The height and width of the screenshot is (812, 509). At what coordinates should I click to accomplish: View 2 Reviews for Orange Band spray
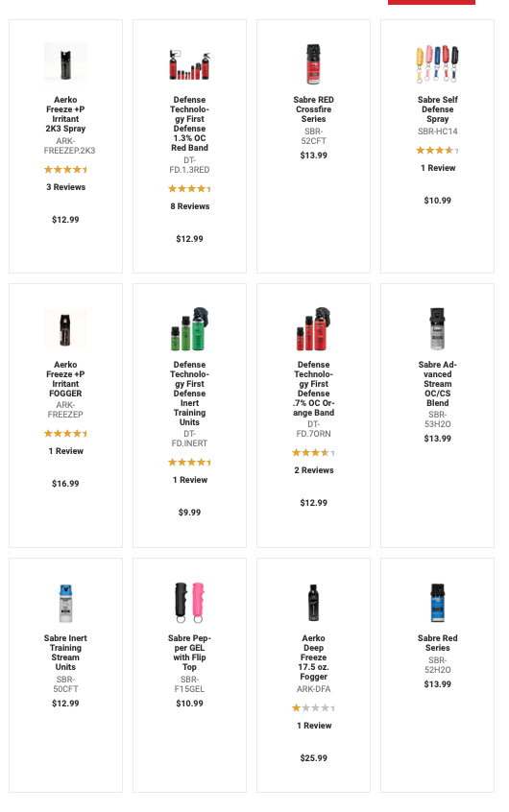point(314,470)
